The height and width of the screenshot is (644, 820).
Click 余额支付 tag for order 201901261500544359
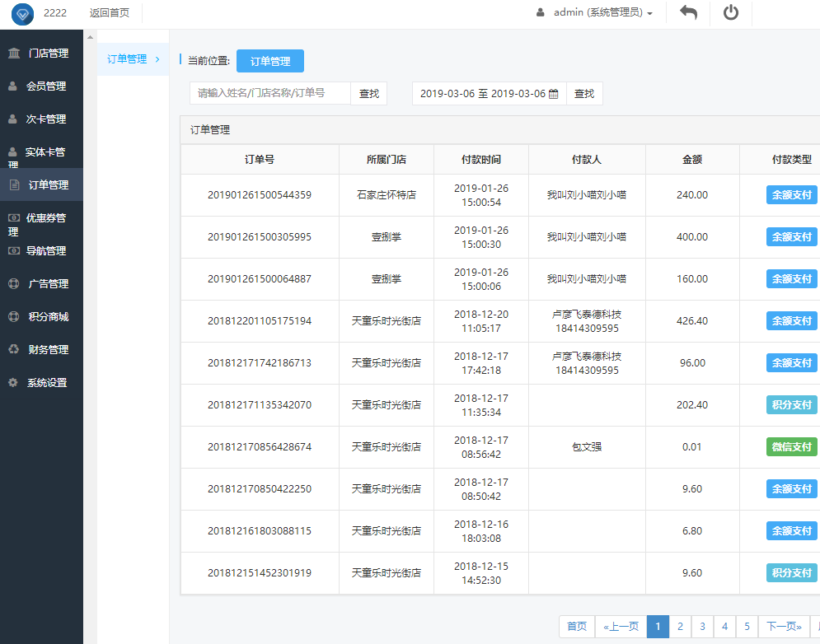[x=791, y=195]
